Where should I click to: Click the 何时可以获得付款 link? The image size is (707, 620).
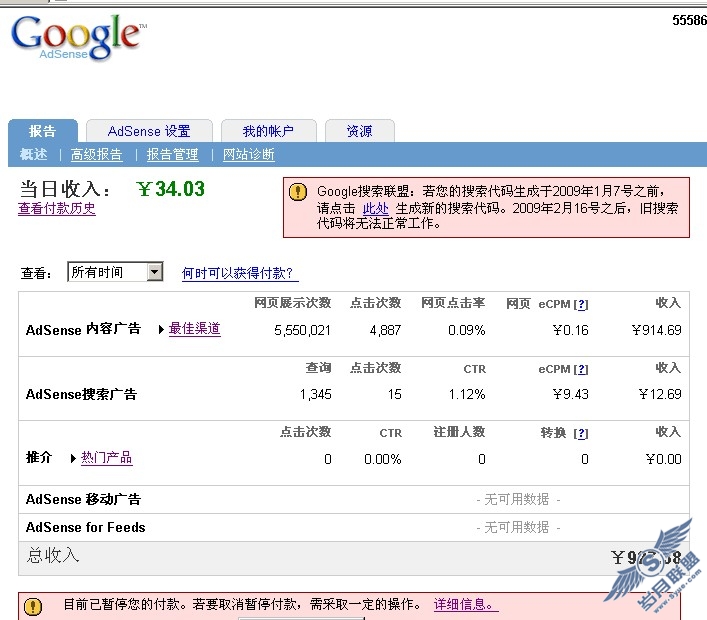[240, 273]
